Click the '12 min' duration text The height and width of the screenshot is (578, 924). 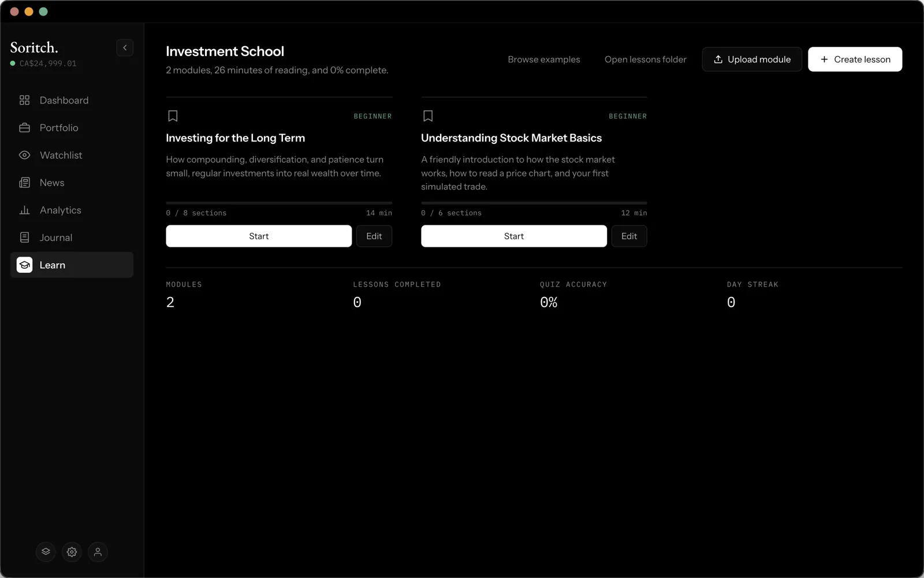point(634,213)
